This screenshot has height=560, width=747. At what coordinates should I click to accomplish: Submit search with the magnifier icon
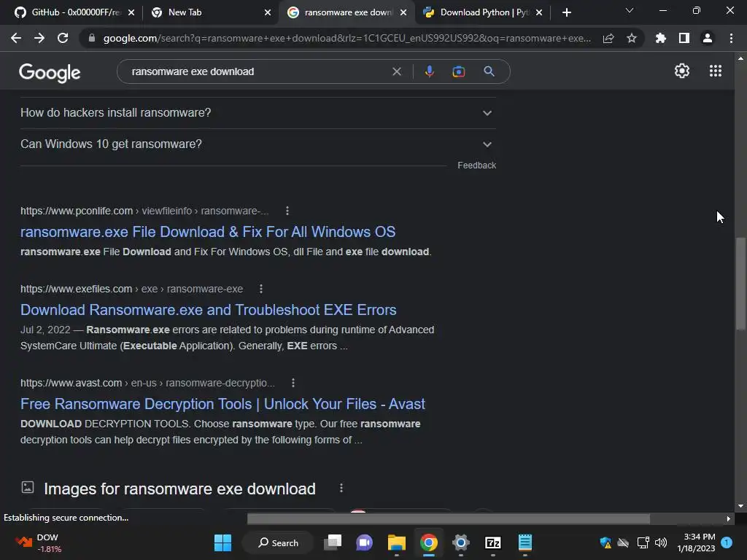coord(489,71)
